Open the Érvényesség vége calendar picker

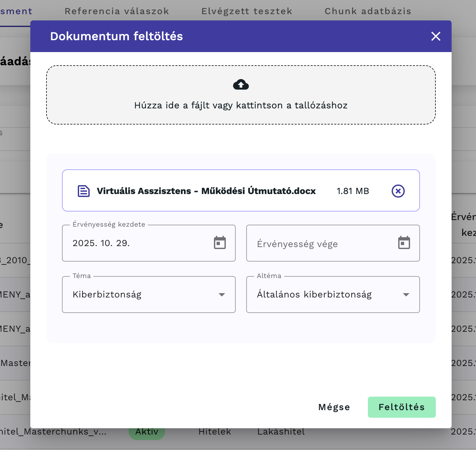404,243
